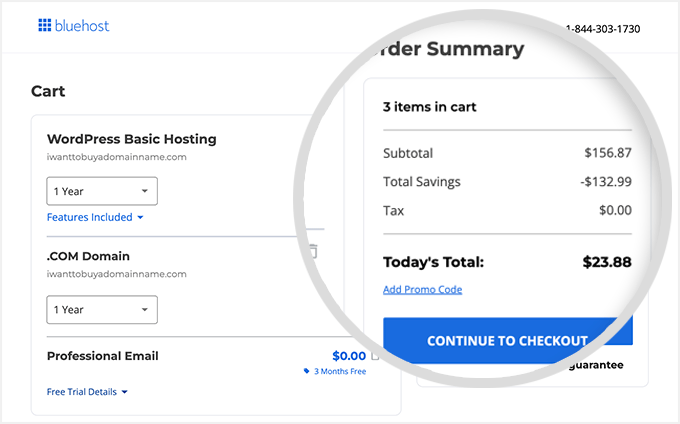Expand Features Included details
680x424 pixels.
[x=95, y=217]
